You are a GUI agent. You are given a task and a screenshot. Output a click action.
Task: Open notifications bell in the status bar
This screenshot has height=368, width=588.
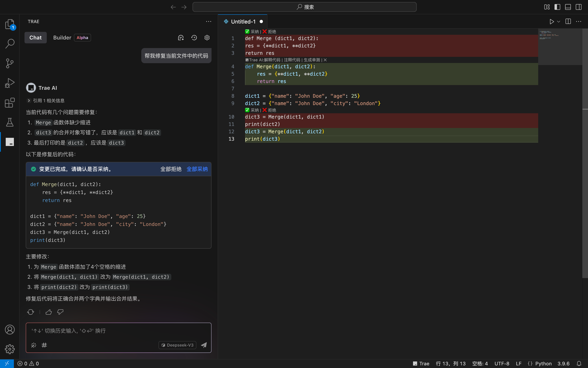579,363
